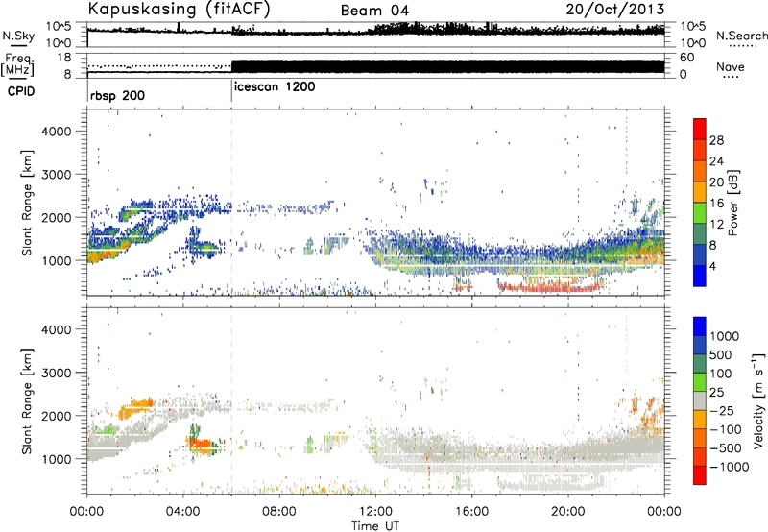Click the '28' power colorbar tick label
Screen dimensions: 768x532
tap(716, 141)
